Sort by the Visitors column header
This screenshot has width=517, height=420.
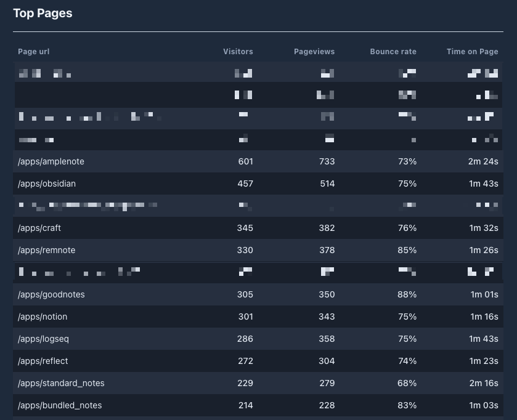238,52
